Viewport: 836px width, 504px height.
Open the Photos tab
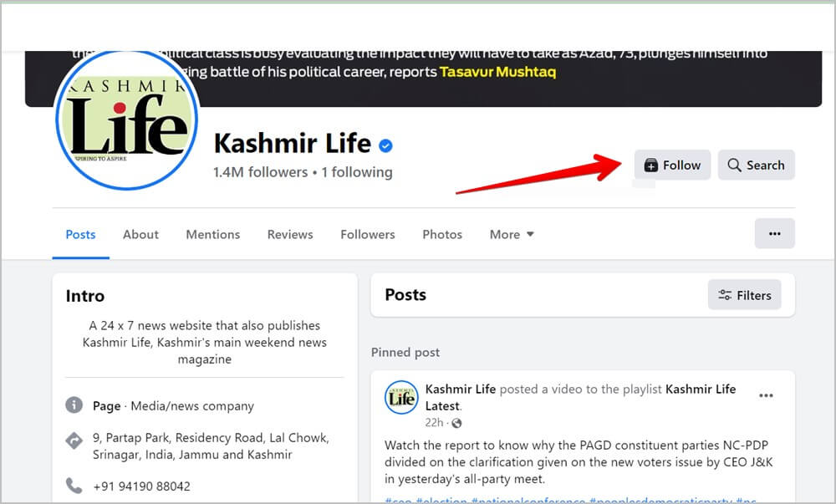[x=442, y=234]
